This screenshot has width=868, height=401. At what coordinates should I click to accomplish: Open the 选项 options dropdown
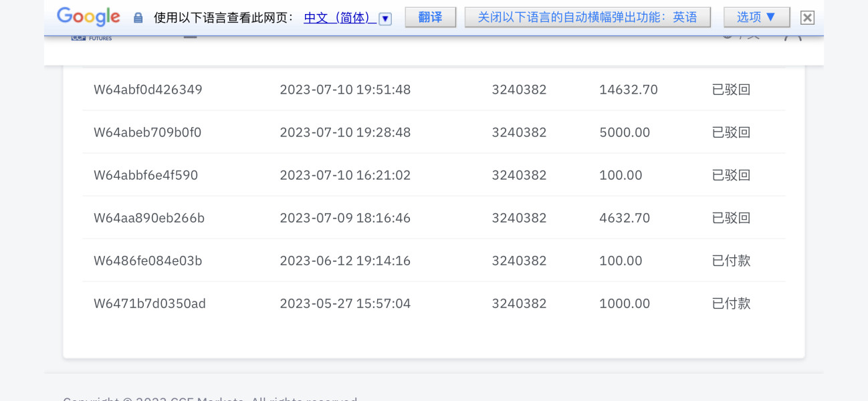[757, 17]
